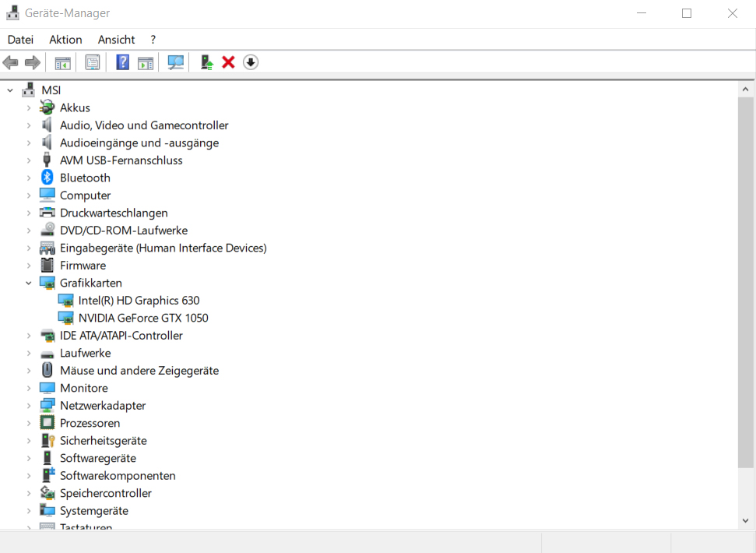Click the Mäuse und andere Zeigegeräte mouse icon

[x=47, y=370]
